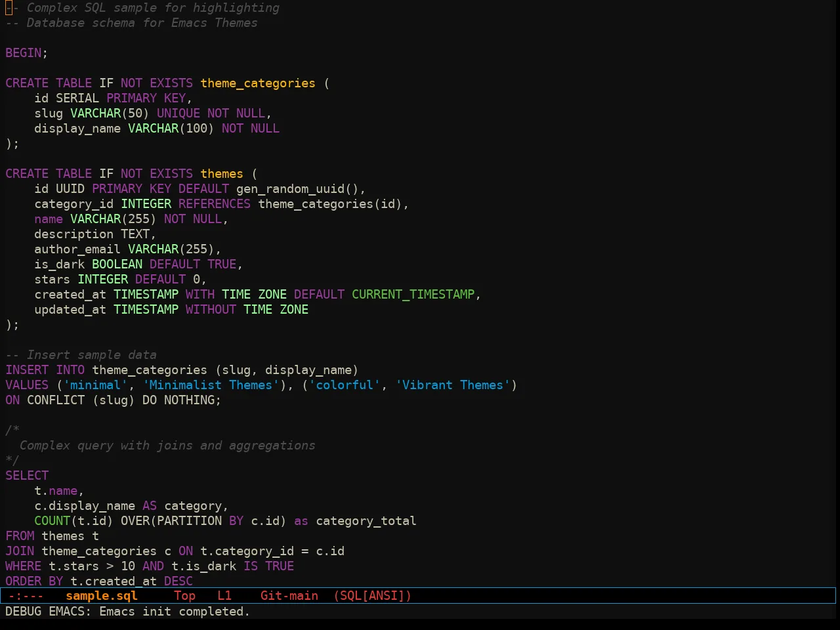Click the PARTITION keyword inside OVER clause
The height and width of the screenshot is (630, 840).
(189, 521)
